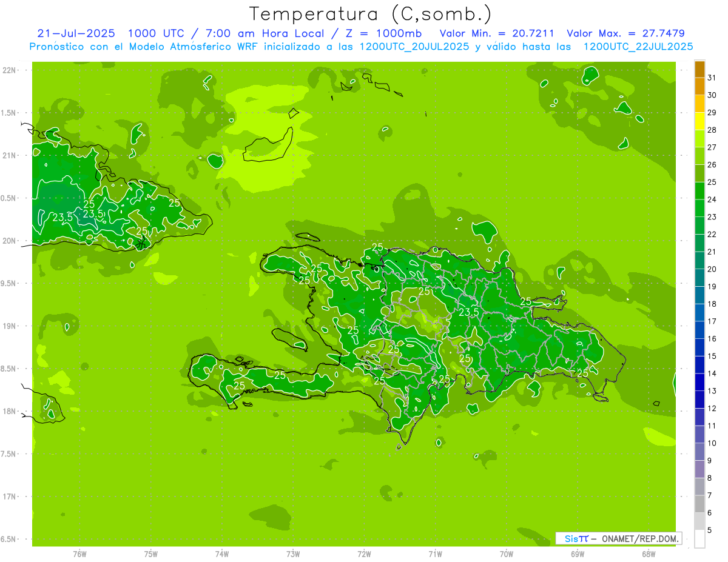Click the legend scale number '31'

712,78
